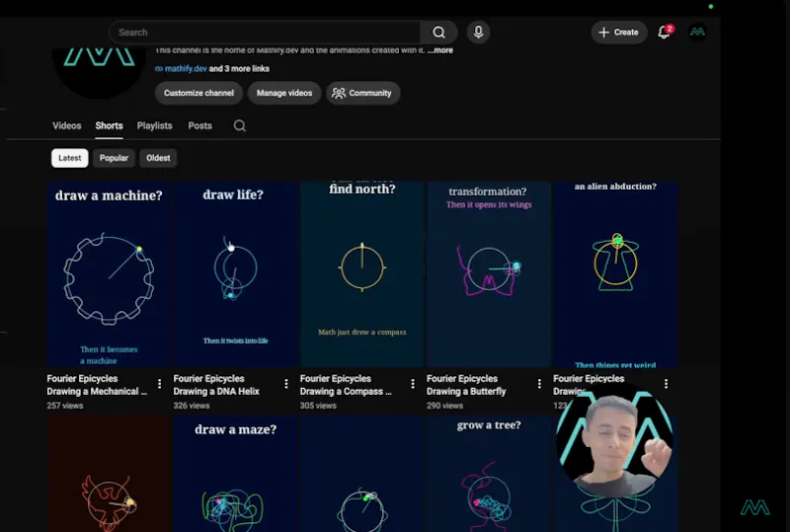Open the 'draw a maze?' short thumbnail

(235, 474)
